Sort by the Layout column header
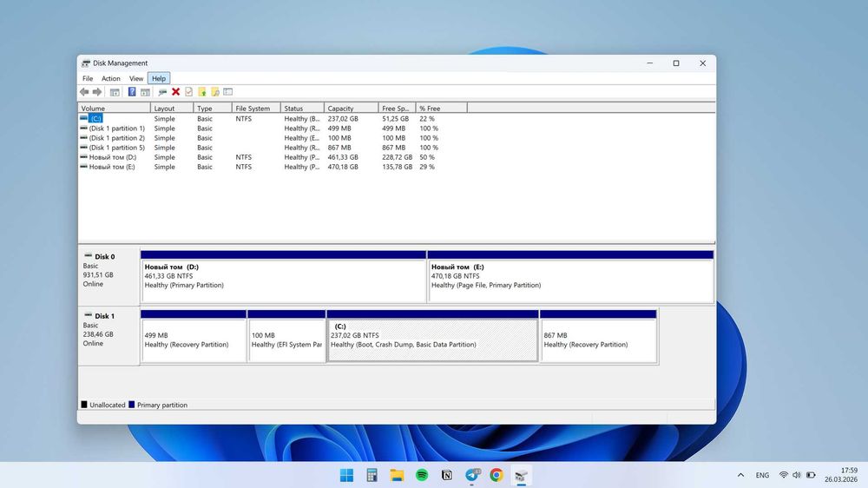Screen dimensions: 868x488 [172, 108]
